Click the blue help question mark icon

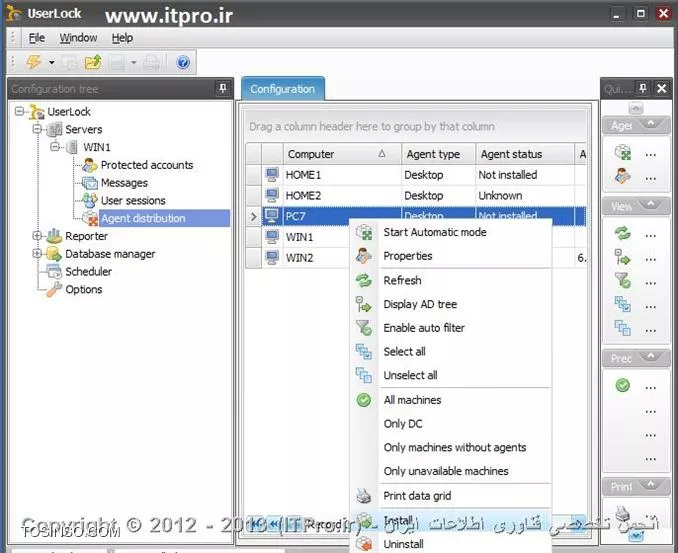pos(183,63)
